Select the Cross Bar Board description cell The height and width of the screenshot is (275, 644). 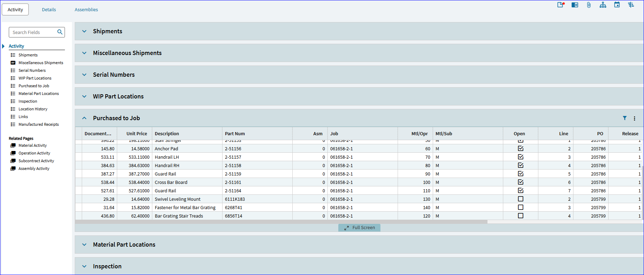tap(187, 182)
